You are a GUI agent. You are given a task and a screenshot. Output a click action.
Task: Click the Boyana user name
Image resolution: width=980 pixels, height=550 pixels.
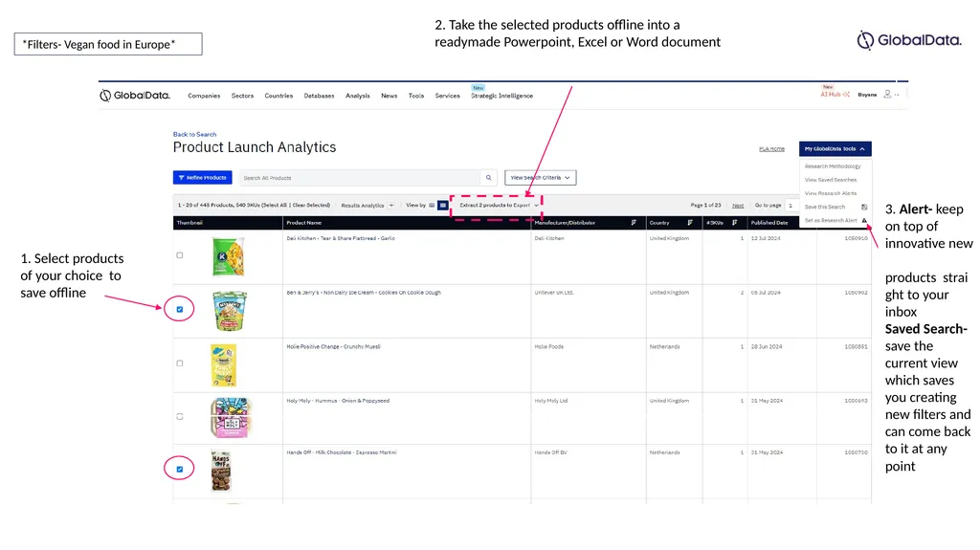point(867,95)
